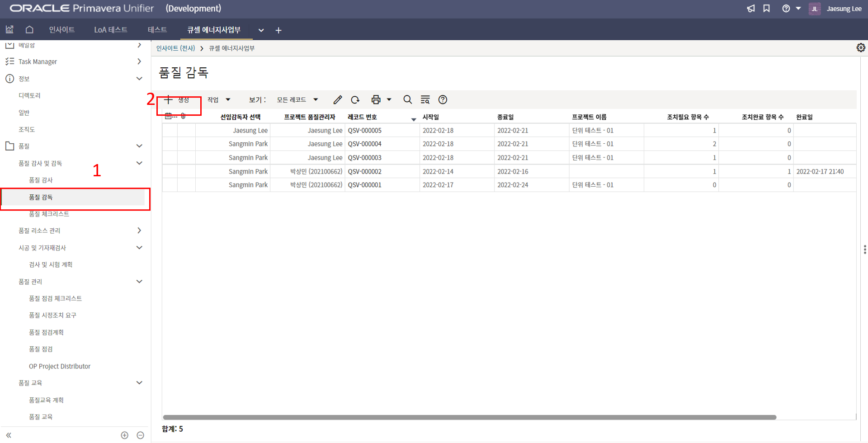Switch to the LoA 테스트 tab
868x443 pixels.
111,30
